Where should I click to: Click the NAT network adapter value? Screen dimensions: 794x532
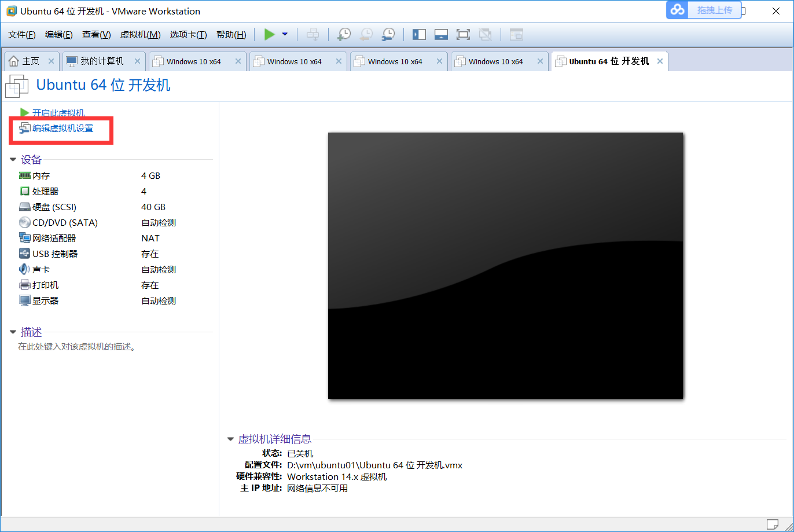click(x=150, y=238)
